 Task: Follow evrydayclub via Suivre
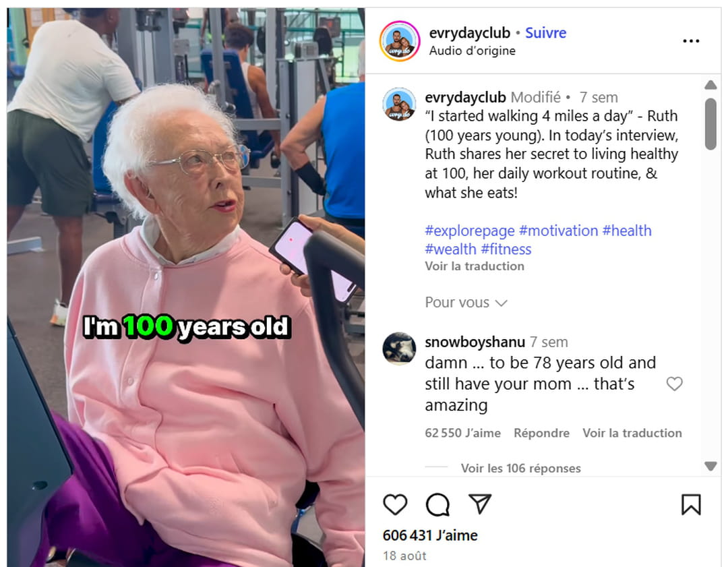point(545,33)
